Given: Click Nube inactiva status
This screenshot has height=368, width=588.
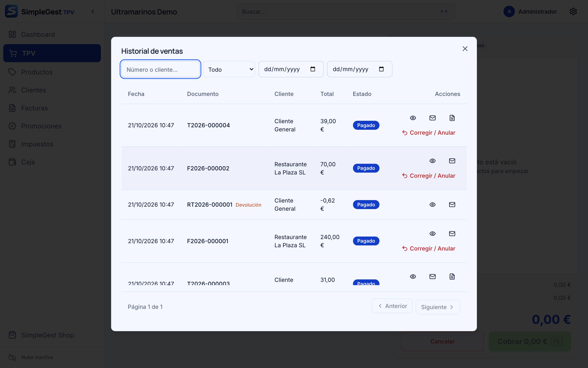Looking at the screenshot, I should 31,357.
